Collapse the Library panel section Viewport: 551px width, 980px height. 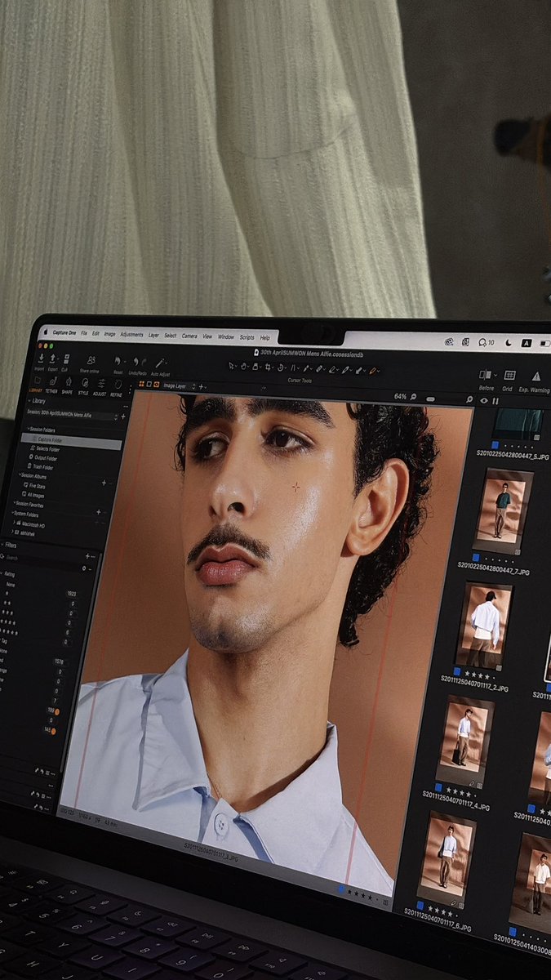pyautogui.click(x=30, y=402)
